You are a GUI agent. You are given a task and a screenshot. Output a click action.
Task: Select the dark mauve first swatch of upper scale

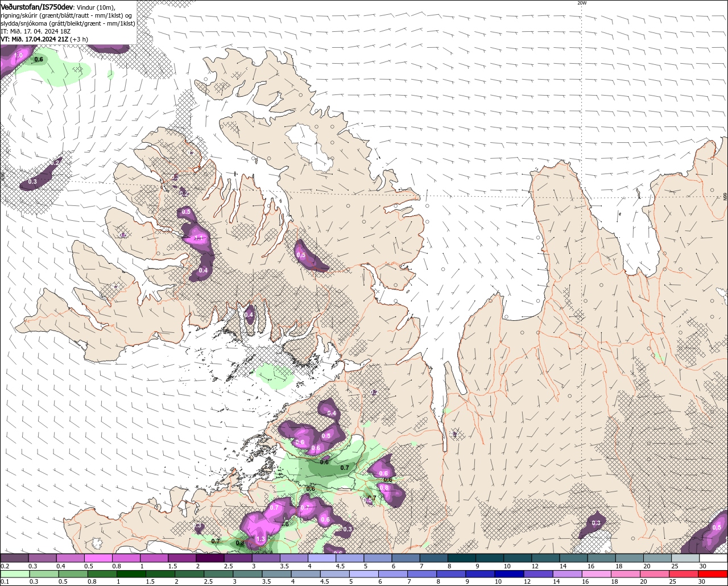14,558
